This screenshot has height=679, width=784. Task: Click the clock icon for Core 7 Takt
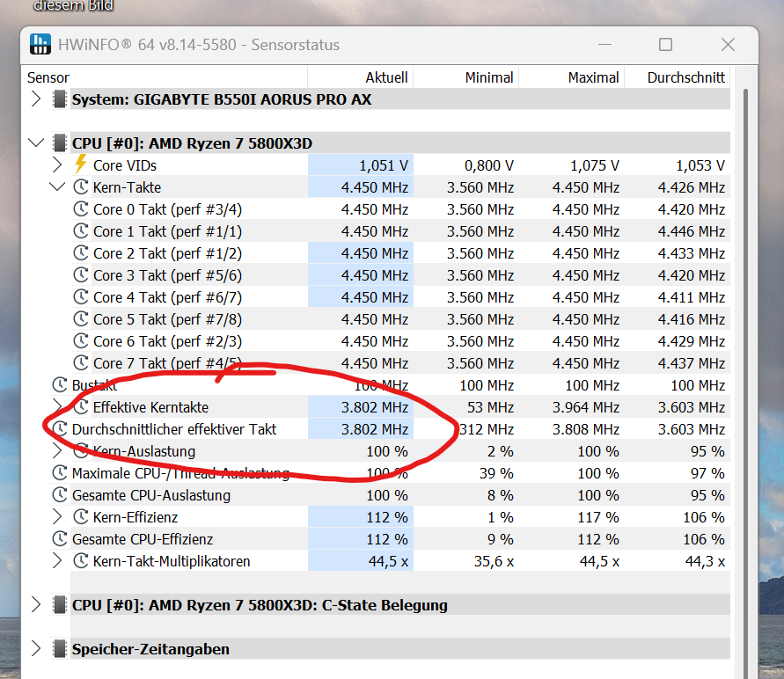[80, 362]
